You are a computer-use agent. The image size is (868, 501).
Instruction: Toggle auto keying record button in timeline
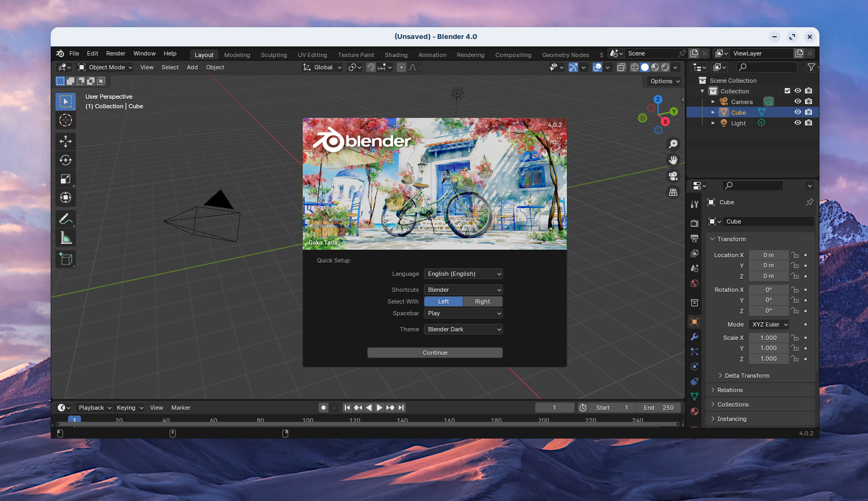(323, 408)
